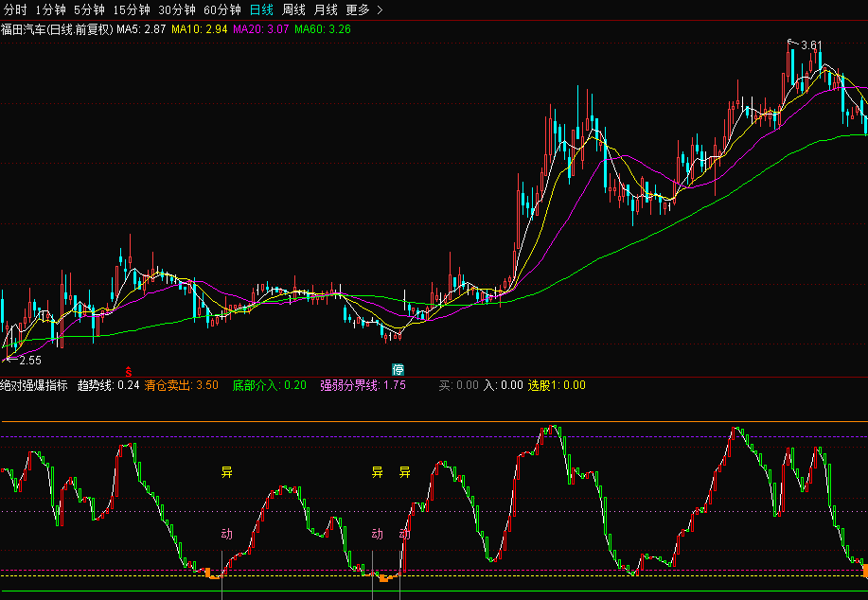Screen dimensions: 868x600
Task: Click the gray 买: 0.00 label
Action: coord(459,385)
